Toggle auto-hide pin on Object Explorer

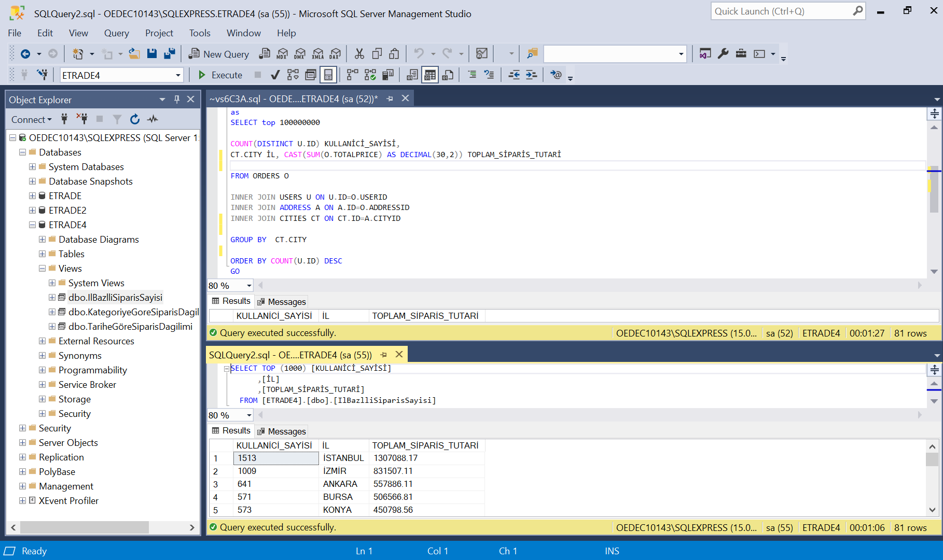[176, 99]
